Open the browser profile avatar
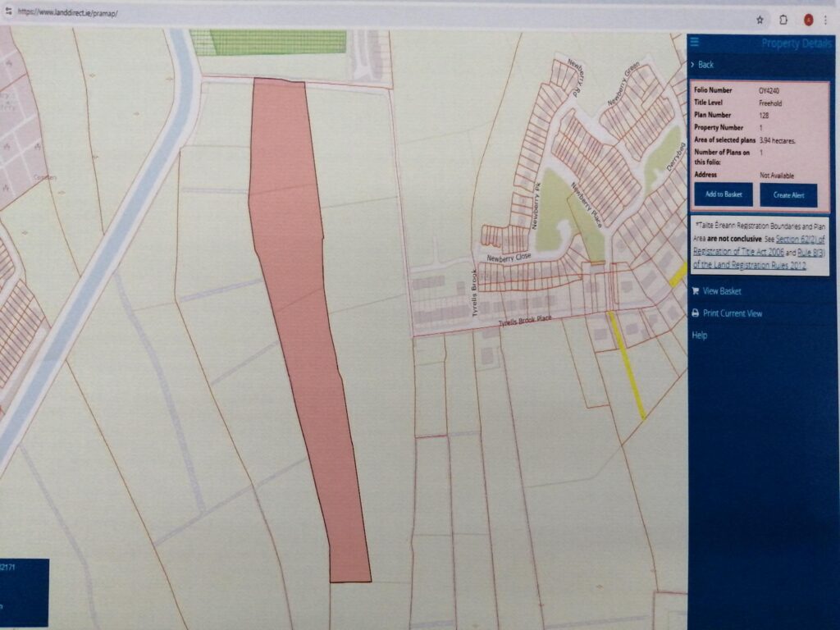This screenshot has height=630, width=840. 808,19
